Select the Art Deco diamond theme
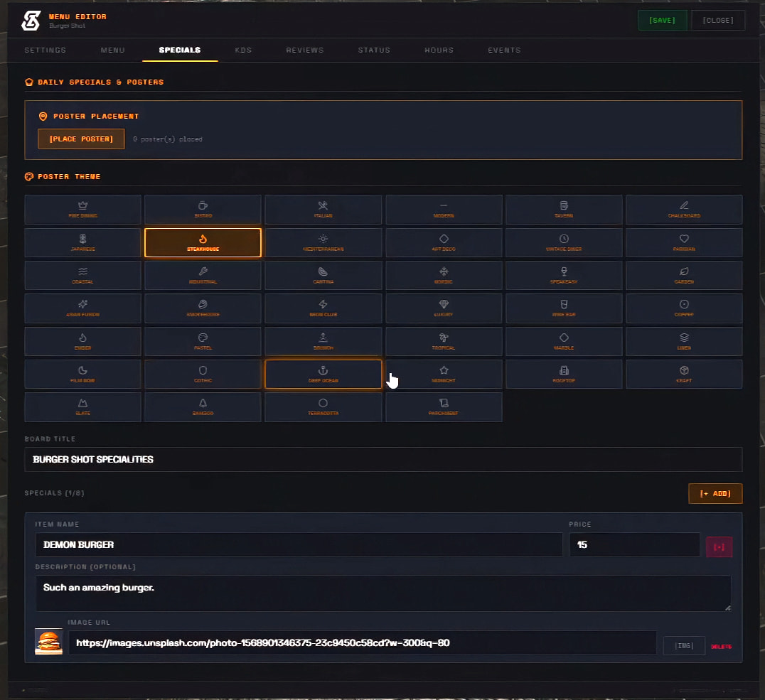 point(444,242)
